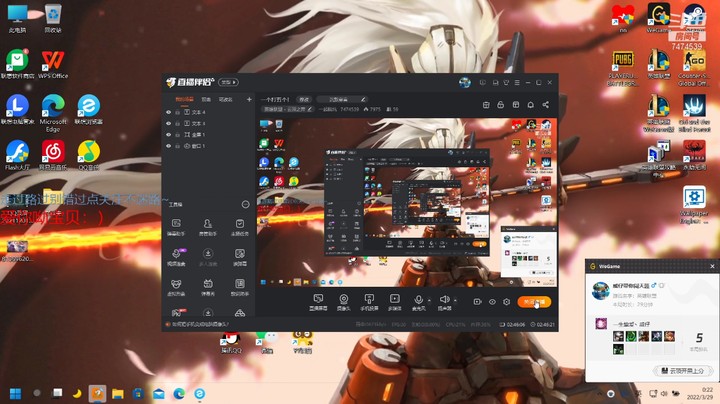This screenshot has width=720, height=404.
Task: Click the padlock icon in the upper right toolbar
Action: [x=501, y=105]
